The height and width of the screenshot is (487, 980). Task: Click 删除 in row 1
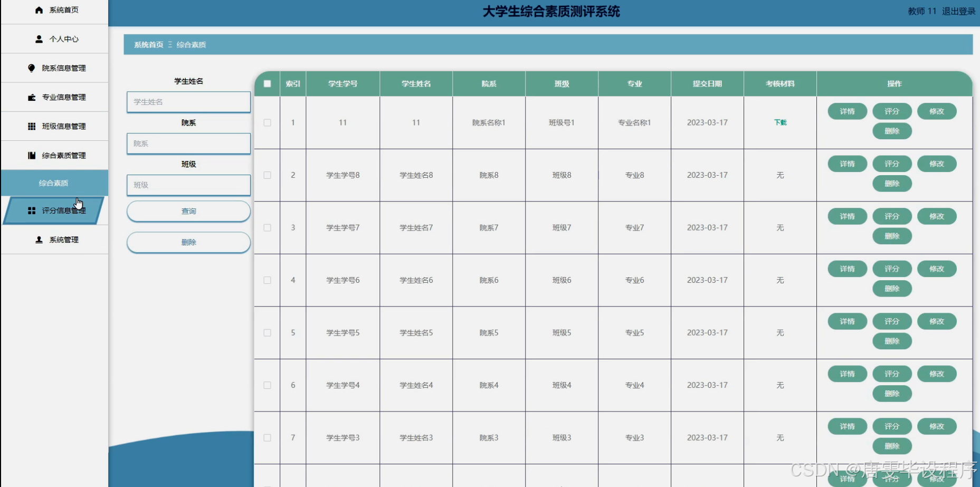892,131
